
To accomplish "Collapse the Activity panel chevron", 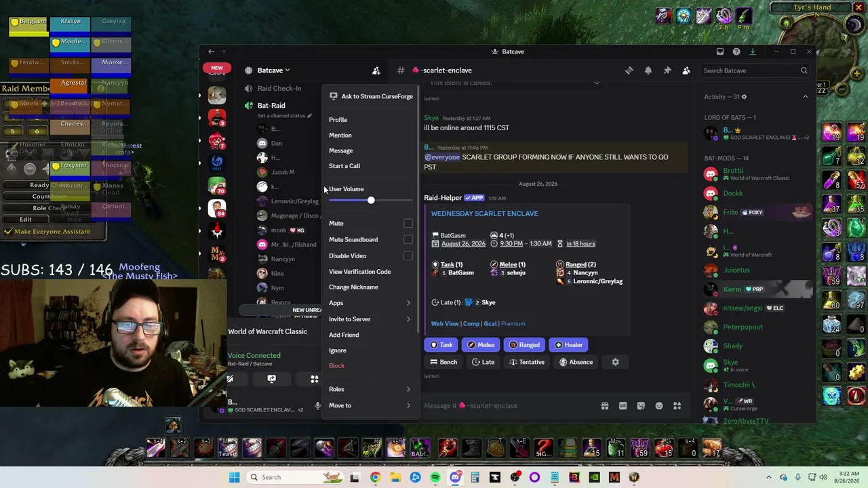I will [806, 97].
